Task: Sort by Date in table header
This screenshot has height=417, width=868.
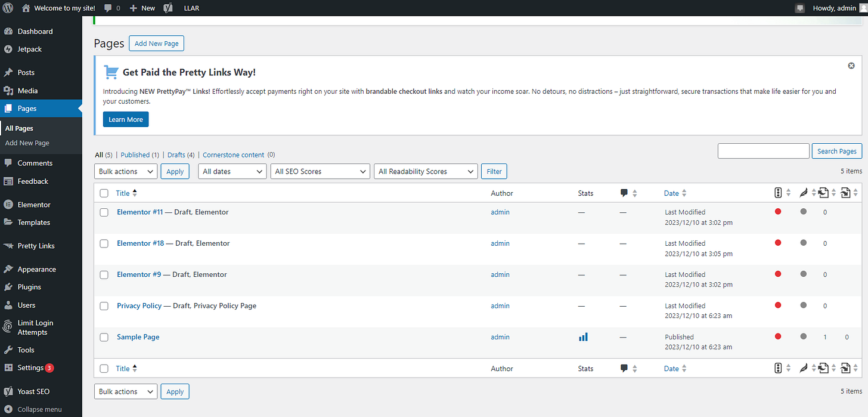Action: 671,193
